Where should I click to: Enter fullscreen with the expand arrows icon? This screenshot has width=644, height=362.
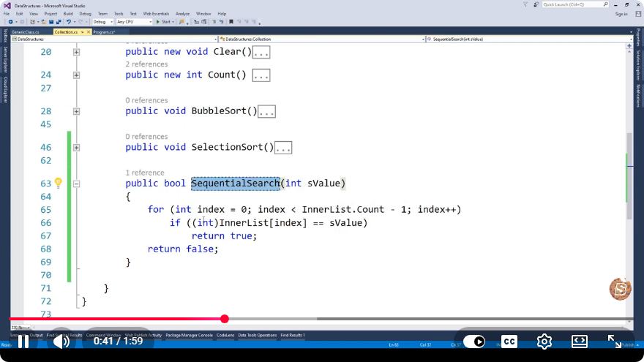click(615, 341)
